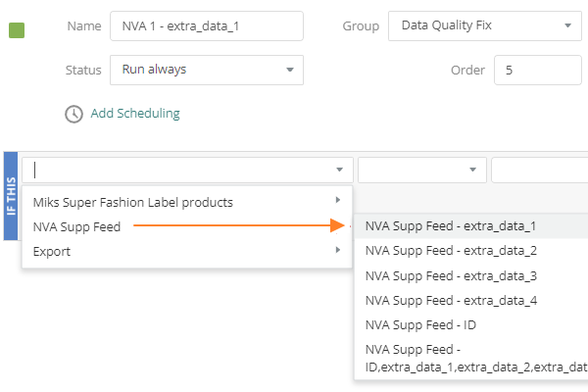Open the Add Scheduling link
The image size is (588, 392).
[135, 114]
